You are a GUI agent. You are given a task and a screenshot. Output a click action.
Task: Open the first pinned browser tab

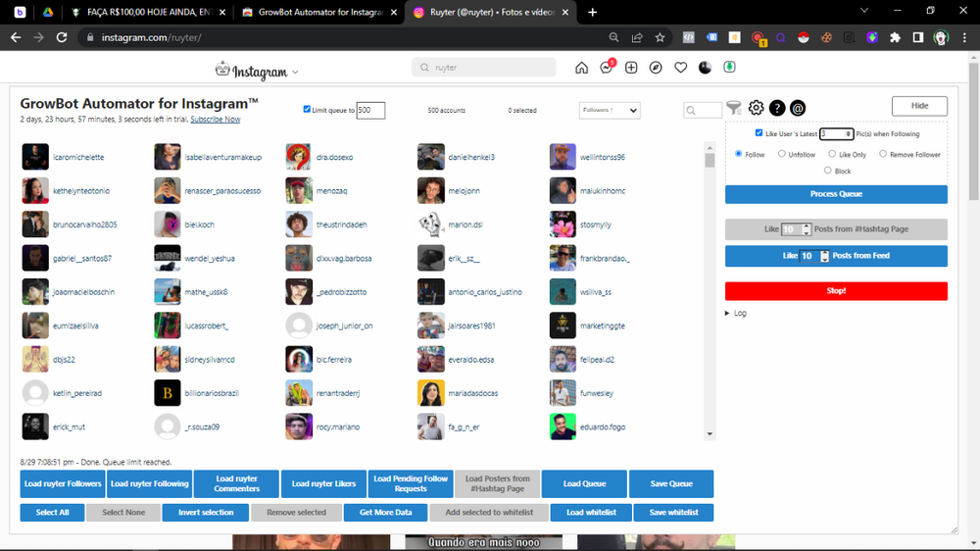pos(20,12)
